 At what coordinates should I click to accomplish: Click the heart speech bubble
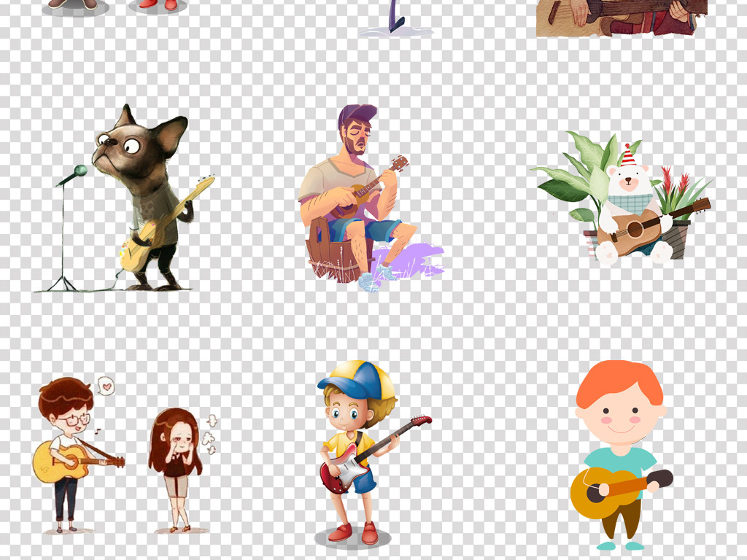click(x=107, y=385)
